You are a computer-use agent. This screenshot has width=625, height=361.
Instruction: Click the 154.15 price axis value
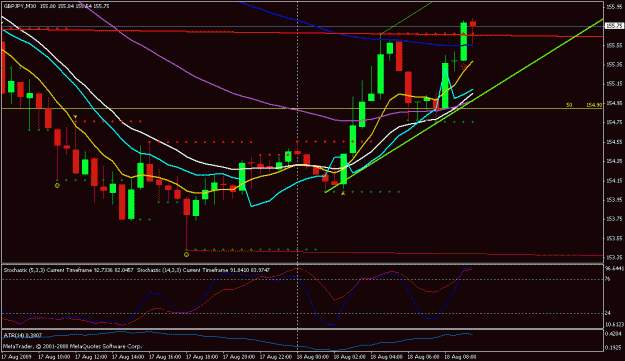(614, 180)
